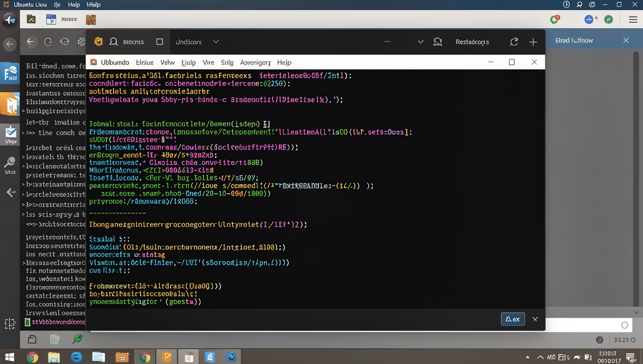This screenshot has width=643, height=364.
Task: Open the orange document icon in the left sidebar
Action: coord(10,104)
